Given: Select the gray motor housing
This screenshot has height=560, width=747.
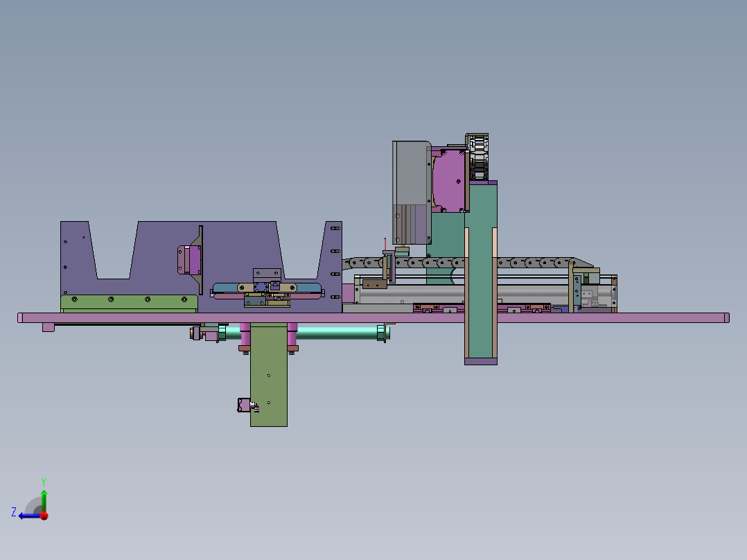Looking at the screenshot, I should point(411,193).
